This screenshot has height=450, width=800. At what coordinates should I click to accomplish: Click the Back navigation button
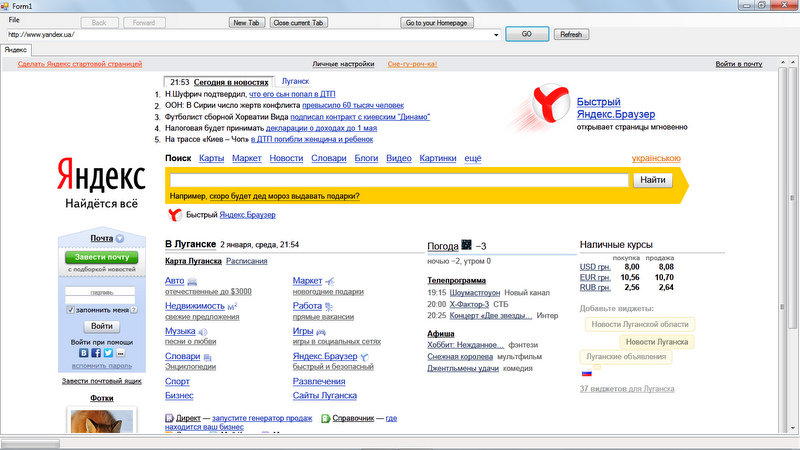pos(99,22)
